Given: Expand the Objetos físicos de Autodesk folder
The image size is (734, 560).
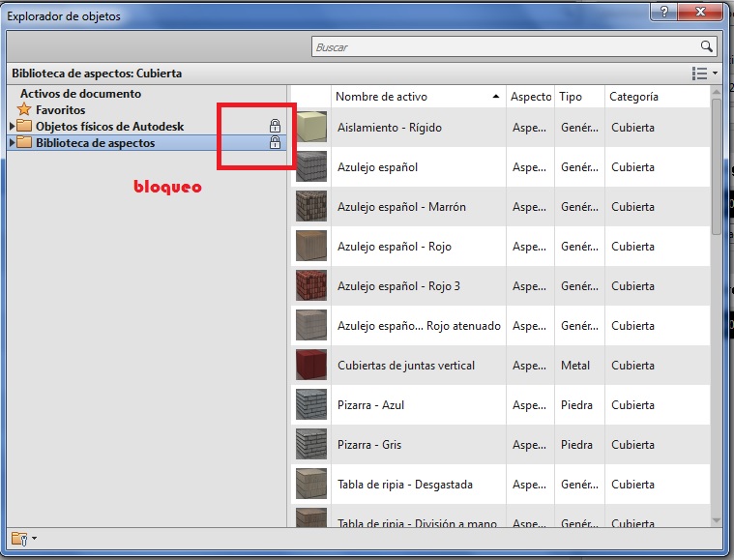Looking at the screenshot, I should click(x=13, y=127).
